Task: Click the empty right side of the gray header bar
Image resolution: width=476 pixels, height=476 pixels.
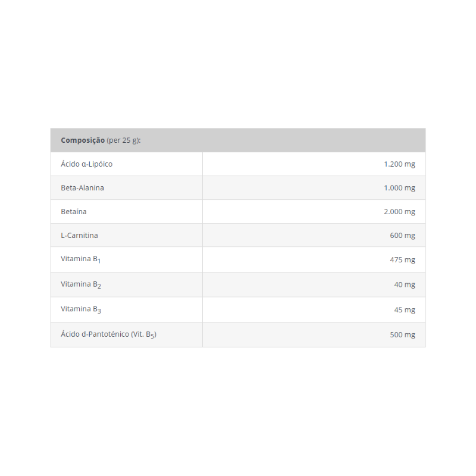Action: click(303, 140)
